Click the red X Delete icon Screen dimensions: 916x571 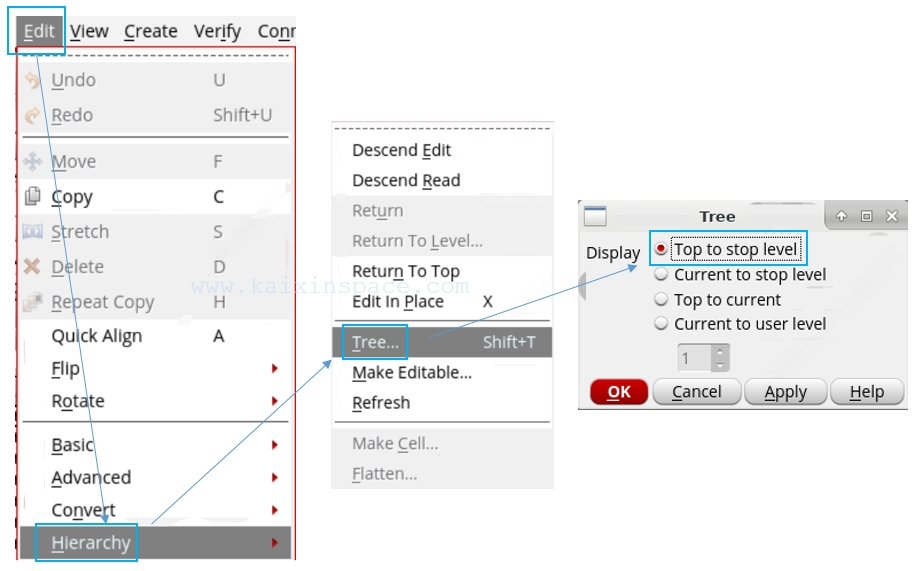(x=32, y=267)
